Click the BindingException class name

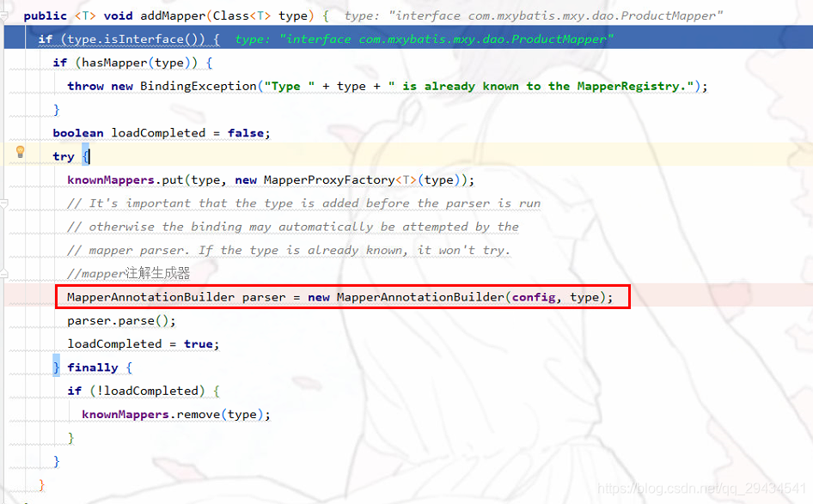tap(198, 86)
